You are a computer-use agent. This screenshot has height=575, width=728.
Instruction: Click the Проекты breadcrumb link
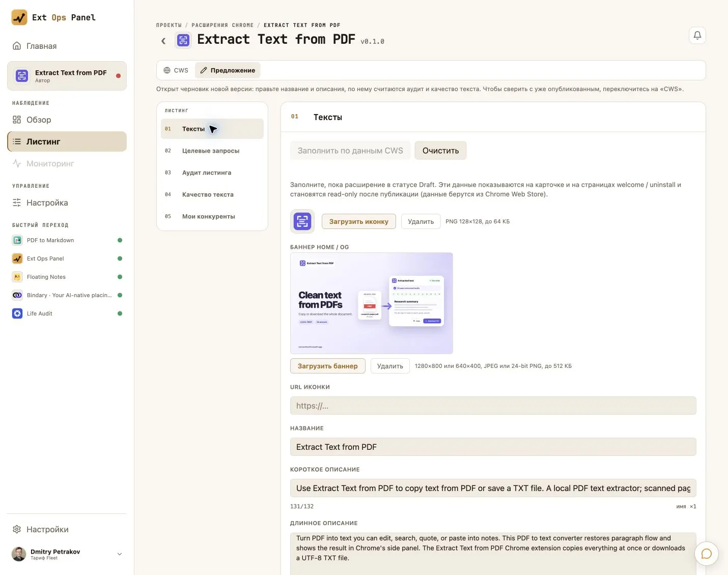[169, 25]
